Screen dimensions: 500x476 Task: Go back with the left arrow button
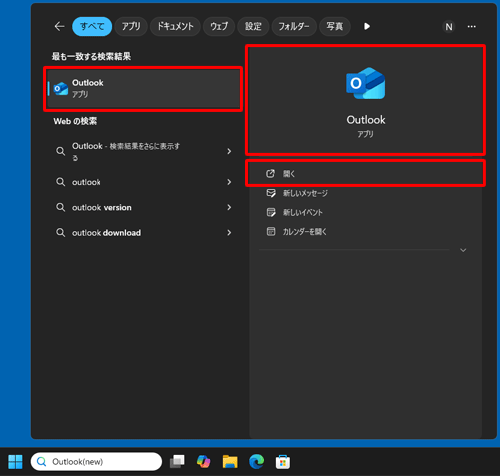59,26
